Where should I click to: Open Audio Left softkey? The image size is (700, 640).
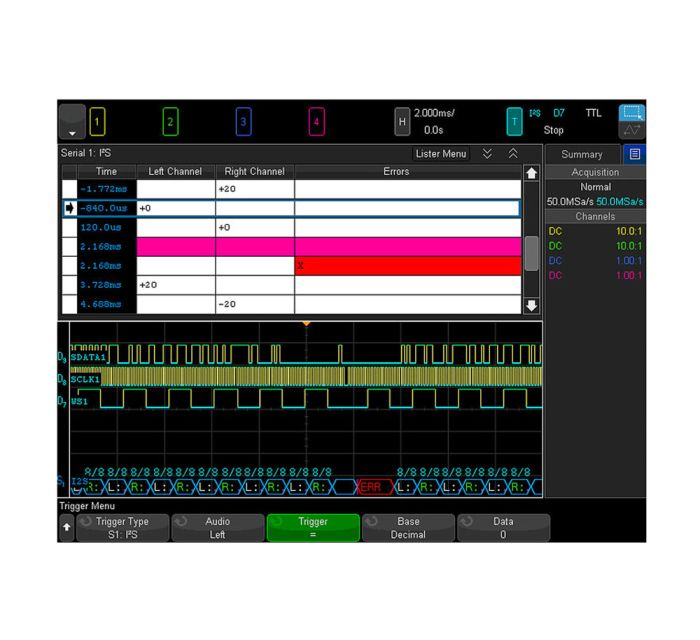(218, 528)
